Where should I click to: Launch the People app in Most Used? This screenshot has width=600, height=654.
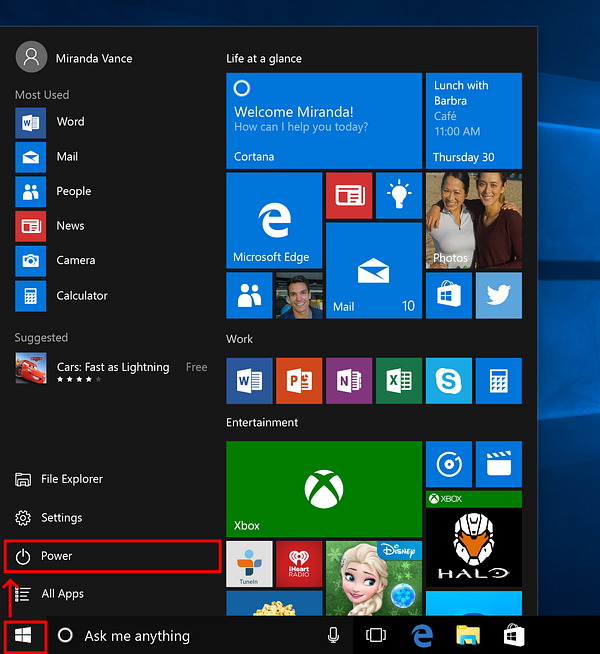[53, 192]
